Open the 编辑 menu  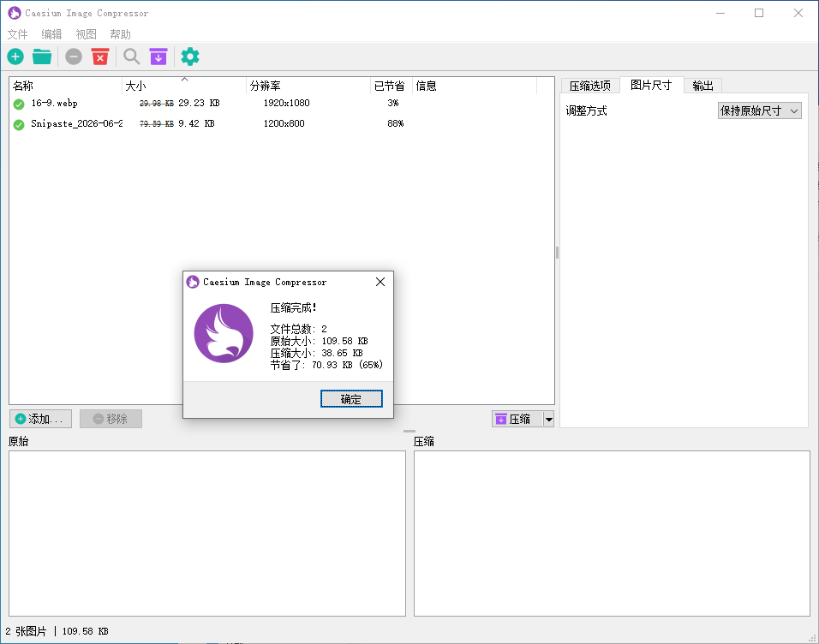point(51,34)
